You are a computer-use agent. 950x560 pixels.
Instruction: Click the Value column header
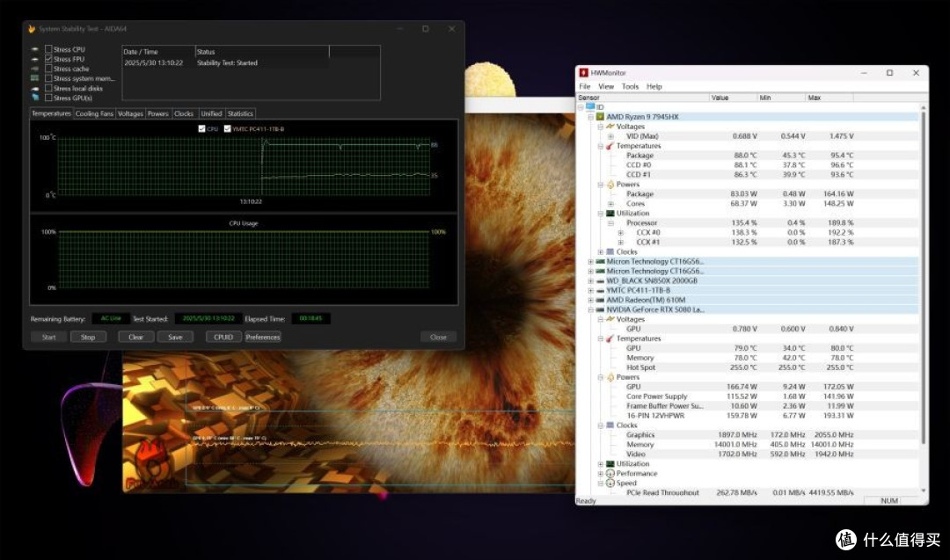click(x=733, y=98)
